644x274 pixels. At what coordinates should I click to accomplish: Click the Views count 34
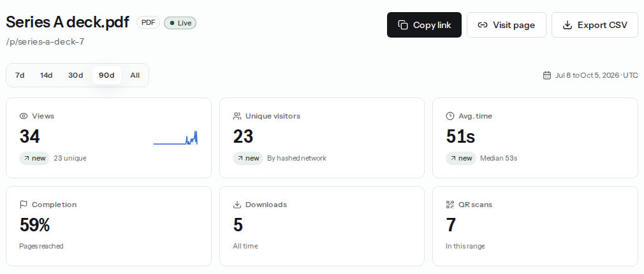[x=29, y=136]
